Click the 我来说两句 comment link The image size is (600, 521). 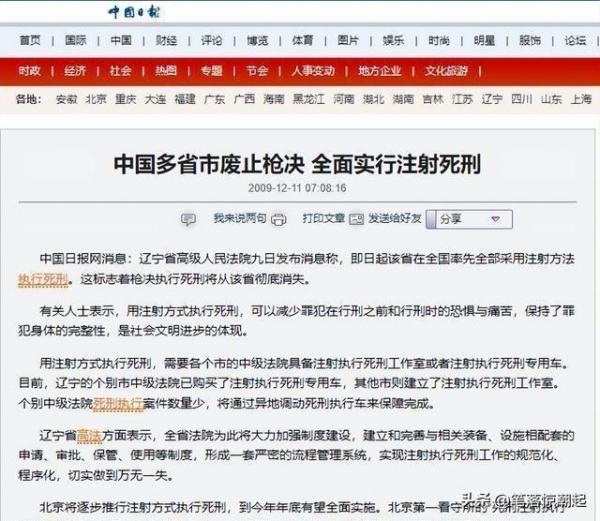(239, 218)
